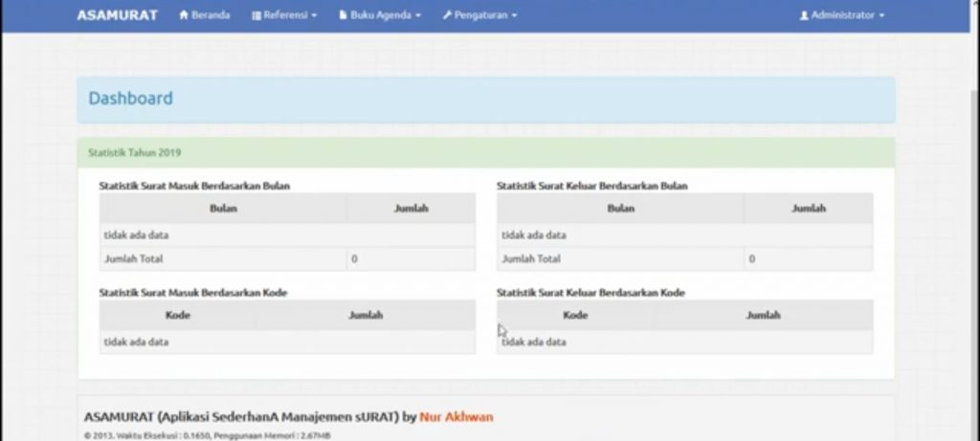The height and width of the screenshot is (441, 980).
Task: Select the Statistik Tahun 2019 panel header
Action: click(x=486, y=152)
